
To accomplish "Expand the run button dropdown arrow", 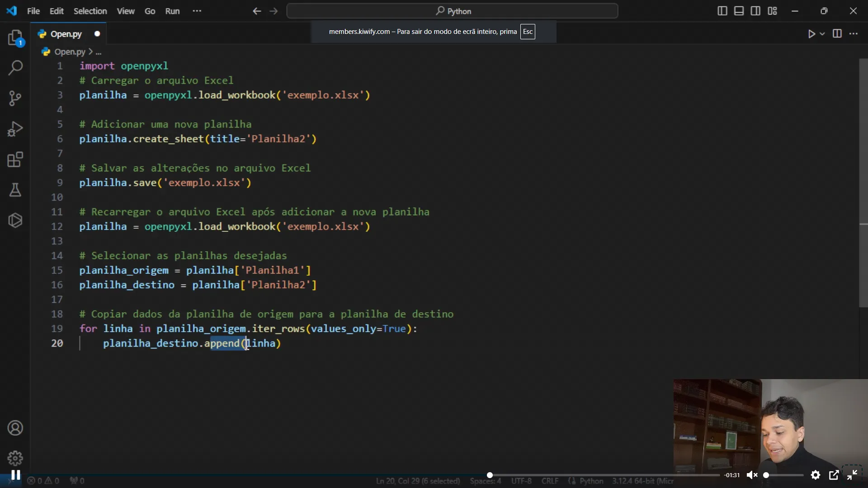I will coord(822,34).
